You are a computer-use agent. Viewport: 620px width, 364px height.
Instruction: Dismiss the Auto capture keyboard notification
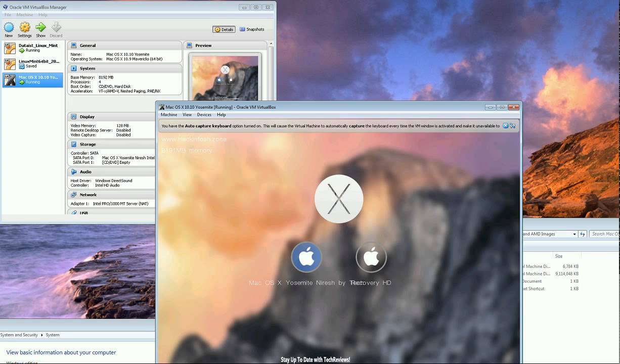tap(505, 126)
